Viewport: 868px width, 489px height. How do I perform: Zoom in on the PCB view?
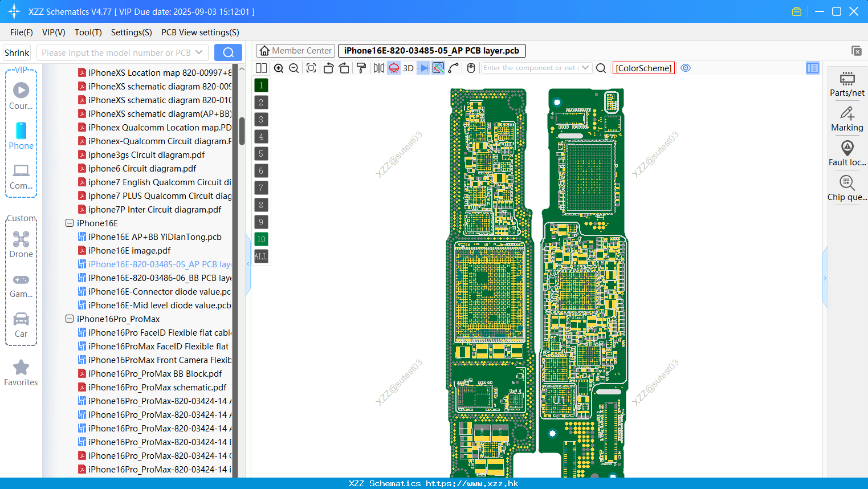point(279,68)
